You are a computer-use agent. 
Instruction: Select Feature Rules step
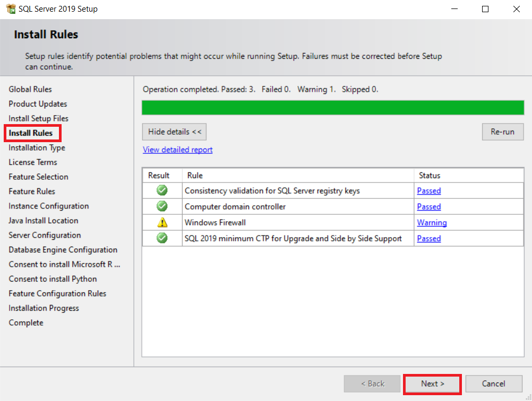pyautogui.click(x=32, y=191)
